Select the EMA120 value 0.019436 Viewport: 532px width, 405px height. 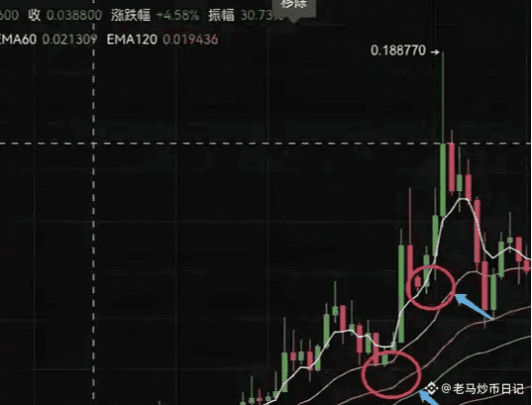190,40
